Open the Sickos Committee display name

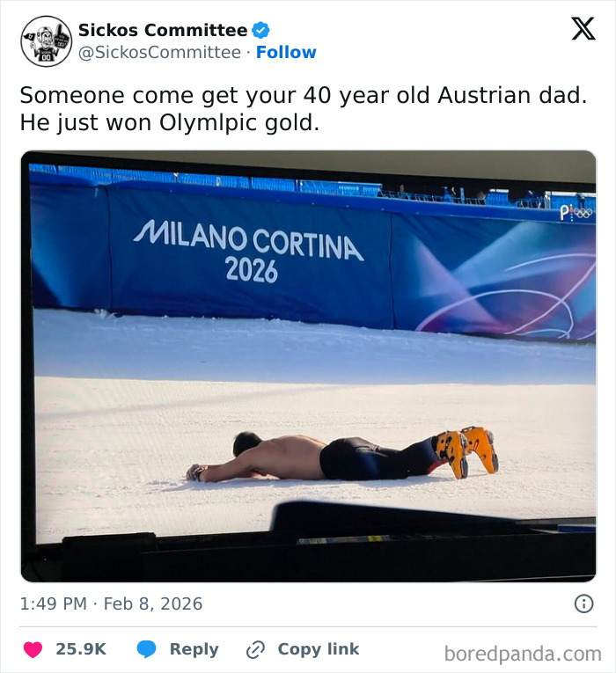pyautogui.click(x=163, y=30)
